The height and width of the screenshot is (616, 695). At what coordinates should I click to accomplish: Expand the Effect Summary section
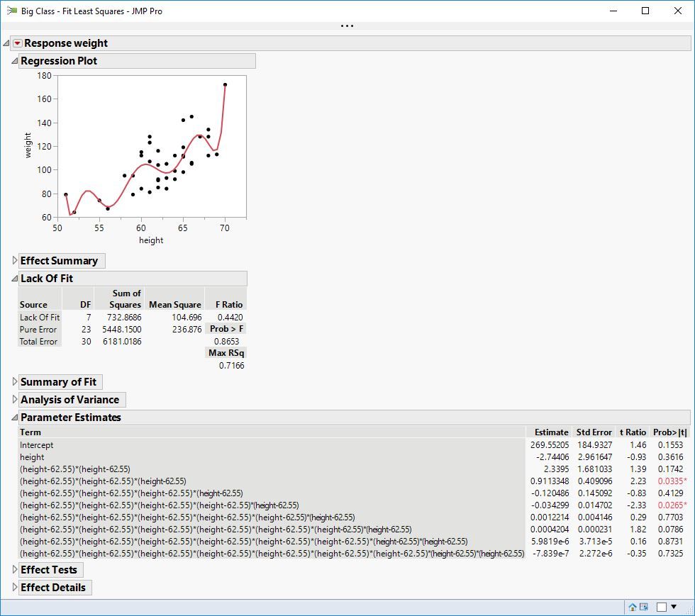pos(15,261)
